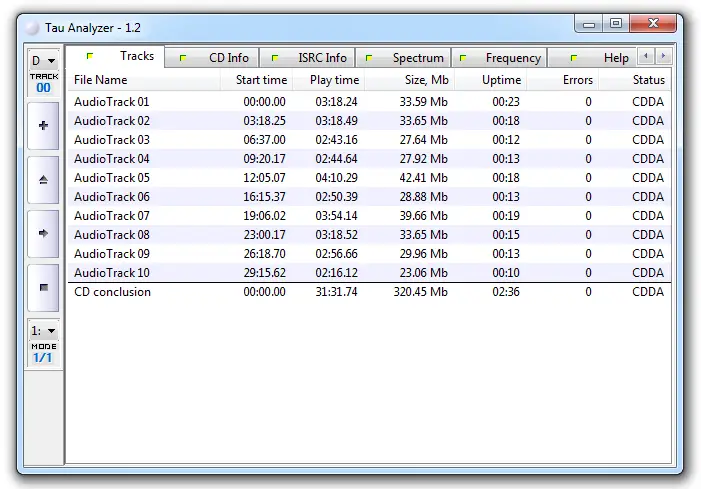Click errors value 0 for AudioTrack 06
This screenshot has width=701, height=489.
pos(588,197)
